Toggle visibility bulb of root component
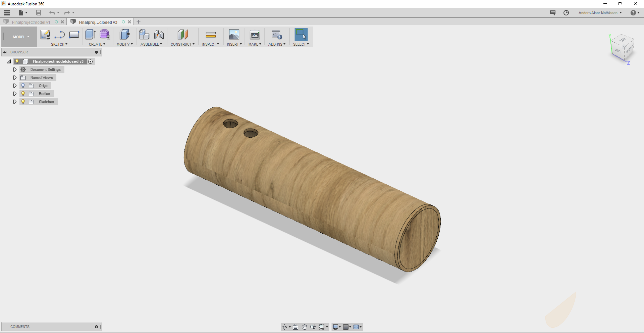The width and height of the screenshot is (644, 333). (x=17, y=61)
